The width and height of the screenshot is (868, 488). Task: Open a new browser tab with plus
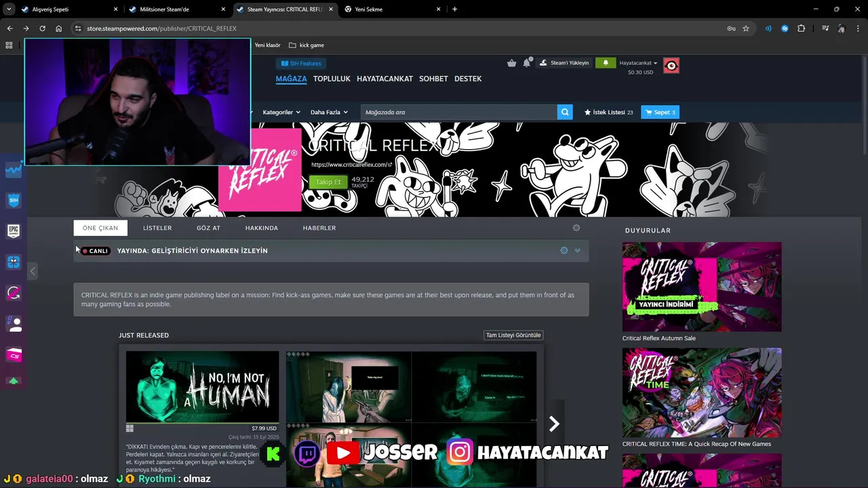point(454,9)
